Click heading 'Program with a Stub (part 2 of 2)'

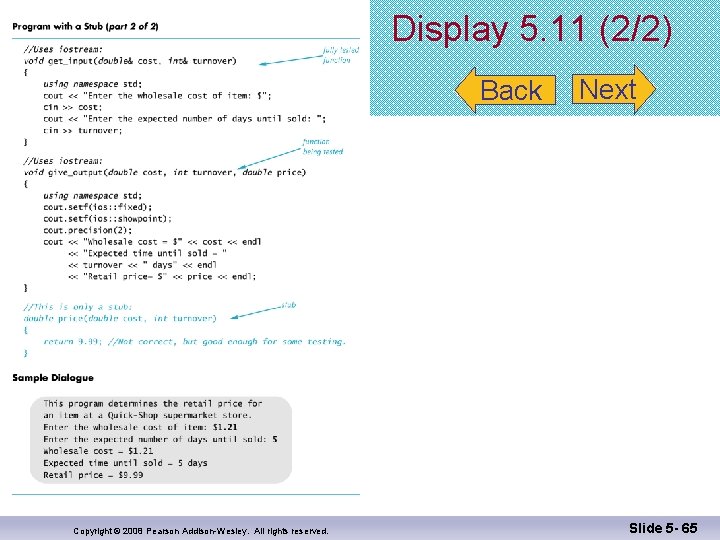click(x=85, y=26)
